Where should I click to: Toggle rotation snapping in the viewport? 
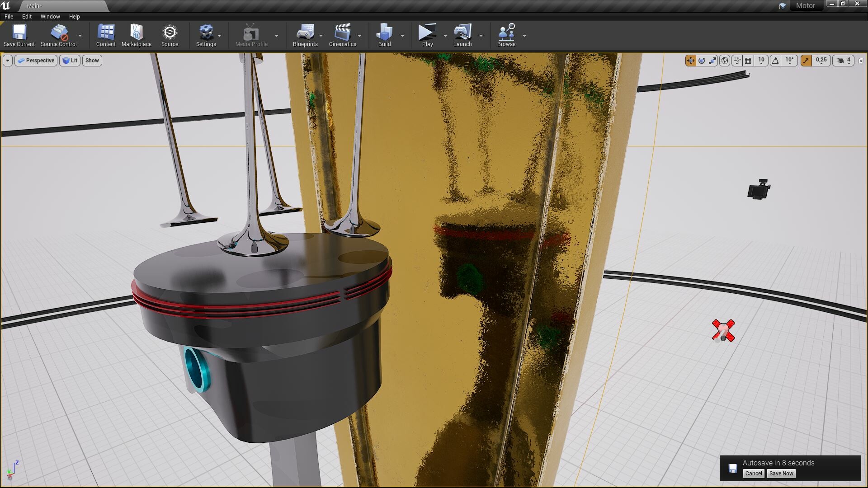(x=775, y=61)
